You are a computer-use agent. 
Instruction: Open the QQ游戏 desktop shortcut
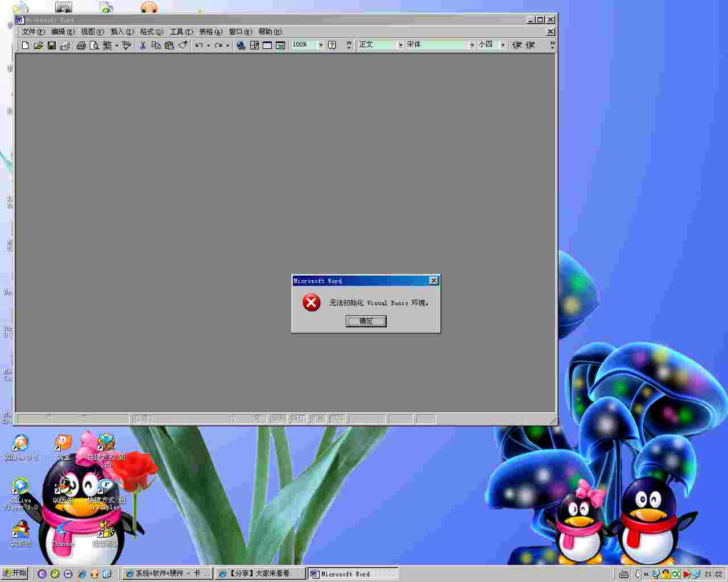coord(20,533)
